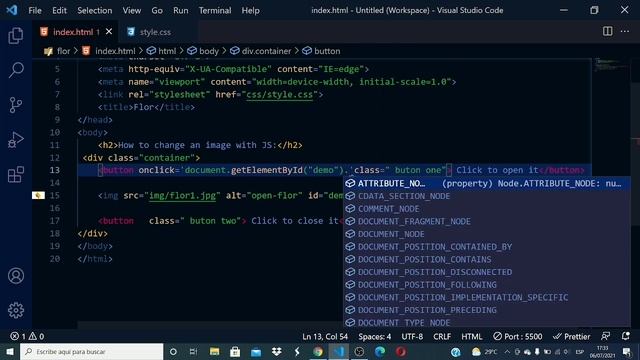The width and height of the screenshot is (640, 360).
Task: Open the Search view in activity bar
Action: 16,70
